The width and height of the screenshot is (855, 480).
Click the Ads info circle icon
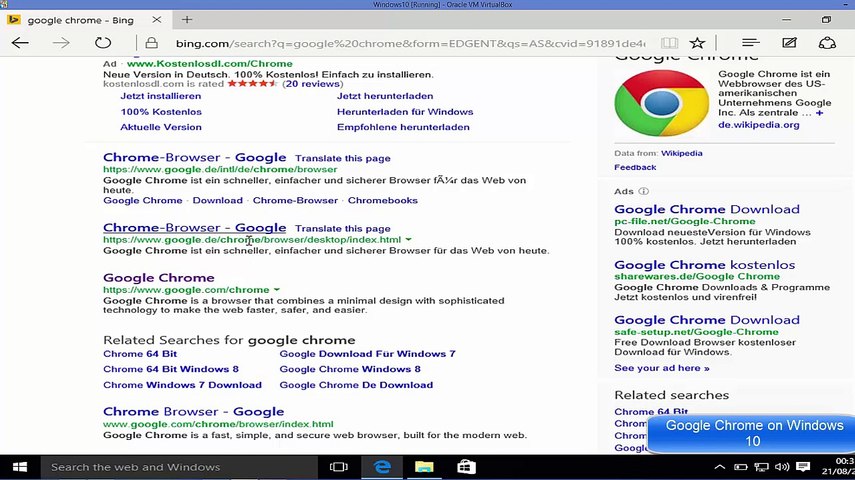pos(643,191)
